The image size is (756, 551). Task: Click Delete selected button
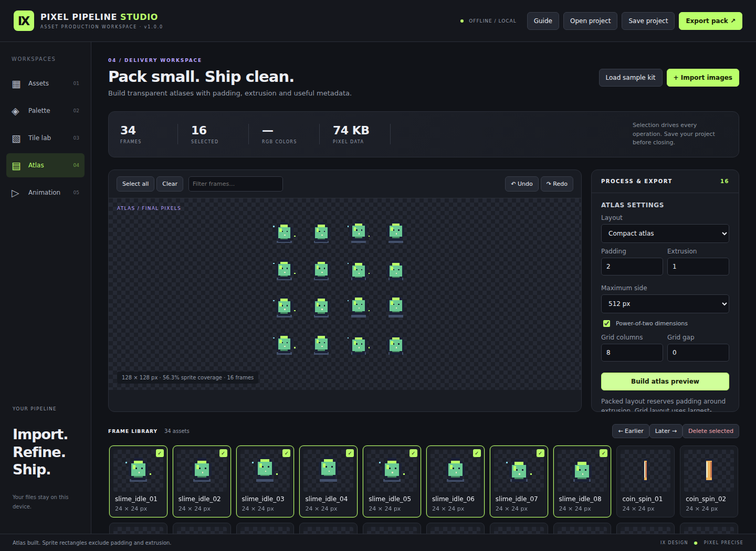[711, 431]
